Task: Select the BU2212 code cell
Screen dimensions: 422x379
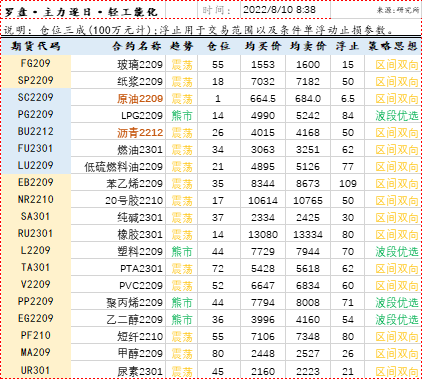Action: coord(36,131)
